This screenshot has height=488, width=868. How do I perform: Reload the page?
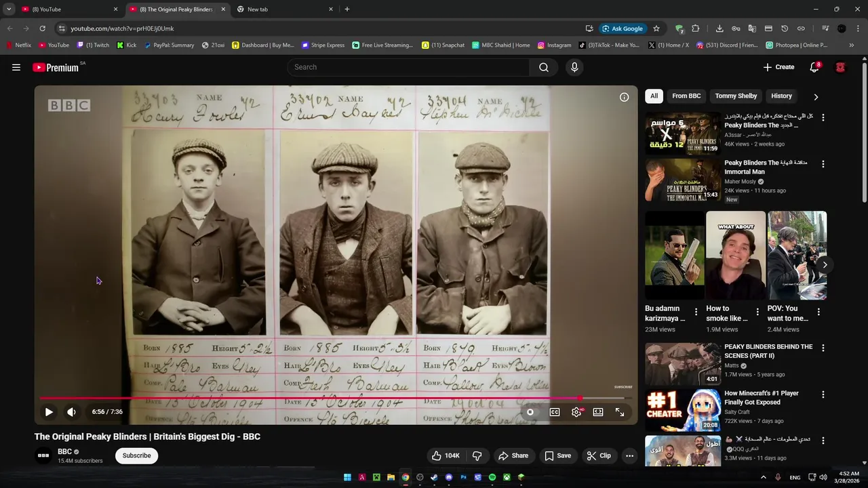(42, 28)
